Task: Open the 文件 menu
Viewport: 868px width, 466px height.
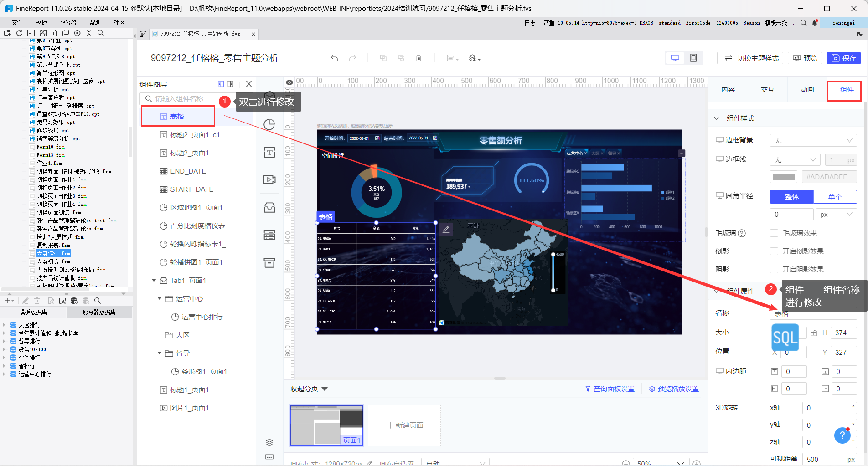Action: pyautogui.click(x=17, y=22)
